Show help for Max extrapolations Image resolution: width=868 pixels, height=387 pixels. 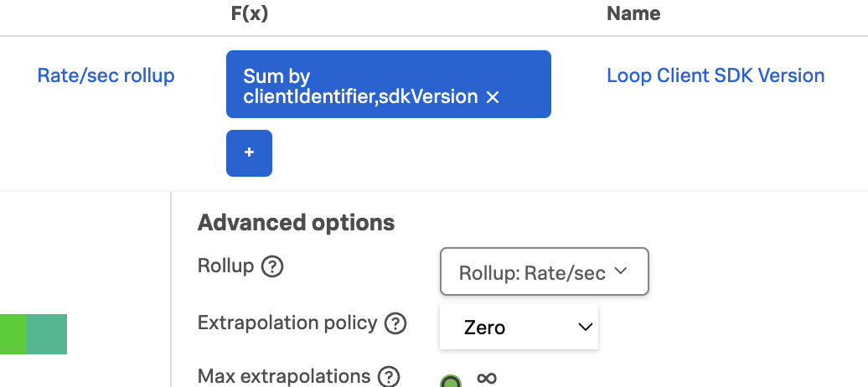[389, 377]
